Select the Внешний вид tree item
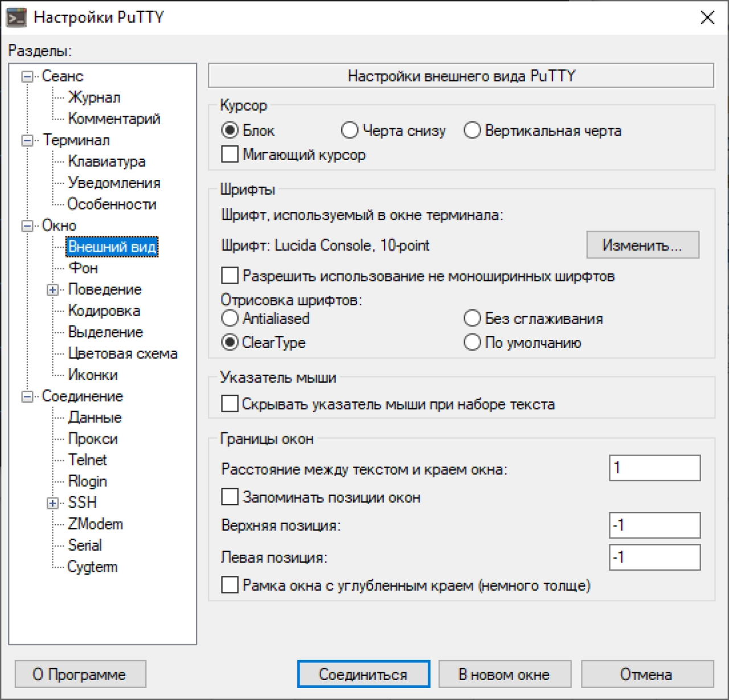Image resolution: width=729 pixels, height=700 pixels. tap(112, 247)
